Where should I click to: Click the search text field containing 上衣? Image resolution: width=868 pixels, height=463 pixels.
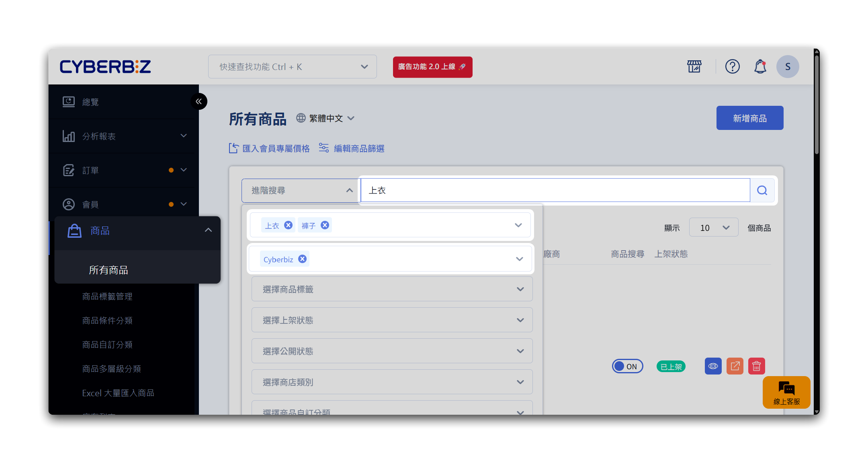click(x=555, y=190)
